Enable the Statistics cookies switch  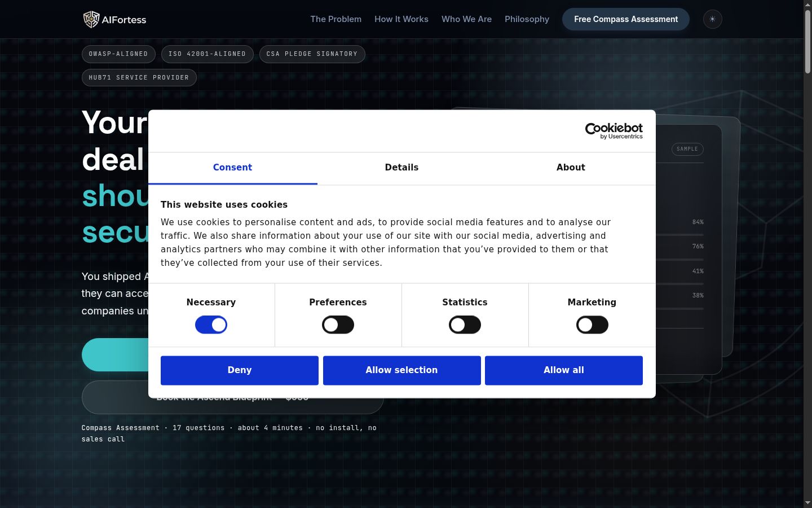point(465,325)
